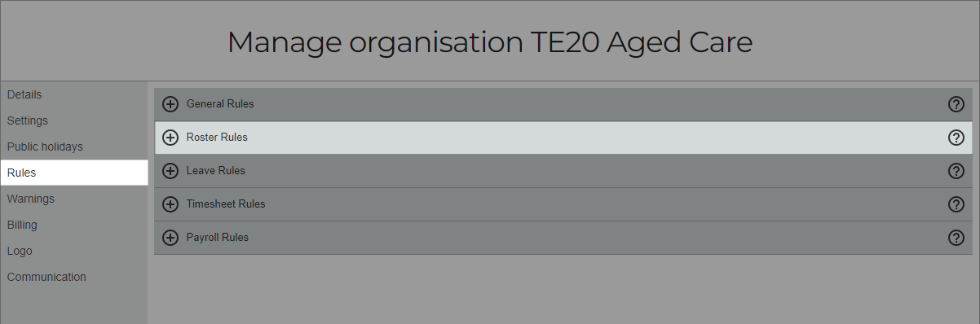
Task: Open help icon for Roster Rules
Action: click(956, 138)
